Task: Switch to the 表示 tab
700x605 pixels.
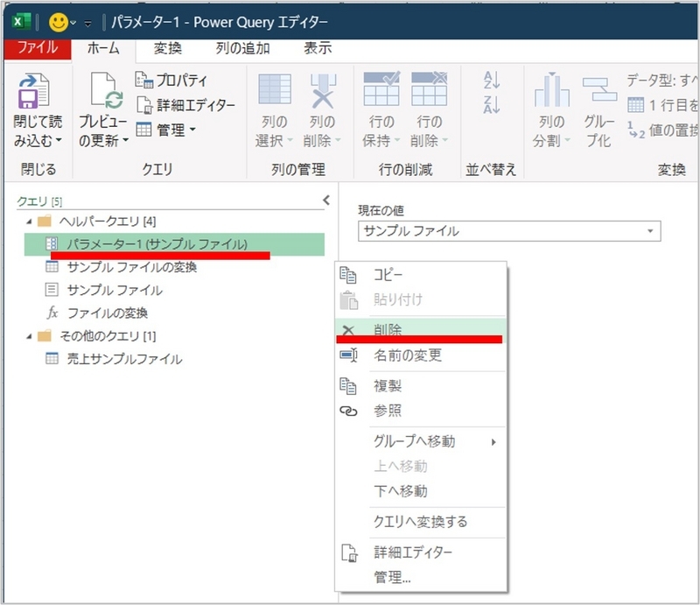Action: 318,48
